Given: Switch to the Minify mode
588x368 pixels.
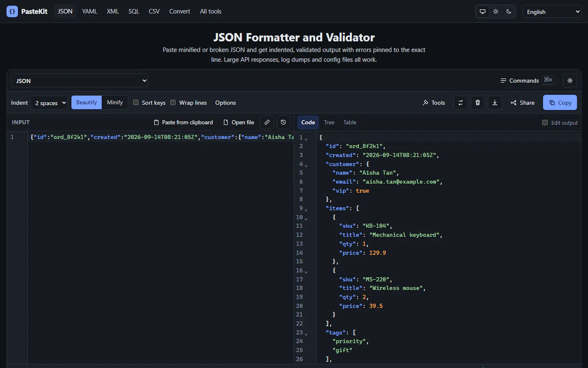Looking at the screenshot, I should click(115, 102).
